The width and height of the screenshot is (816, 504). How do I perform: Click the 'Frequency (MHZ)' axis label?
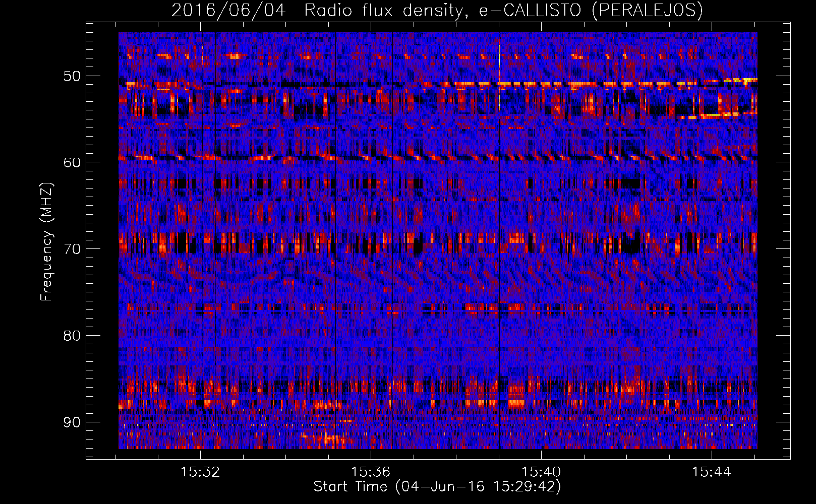(46, 242)
